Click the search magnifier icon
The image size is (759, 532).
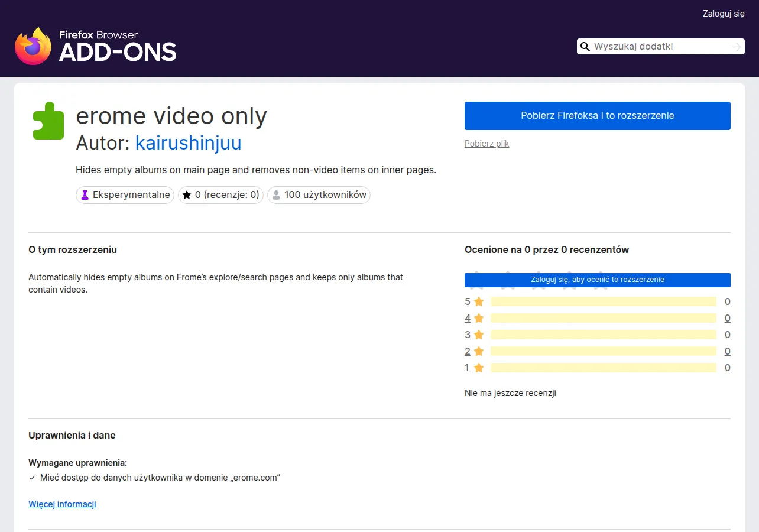[585, 47]
